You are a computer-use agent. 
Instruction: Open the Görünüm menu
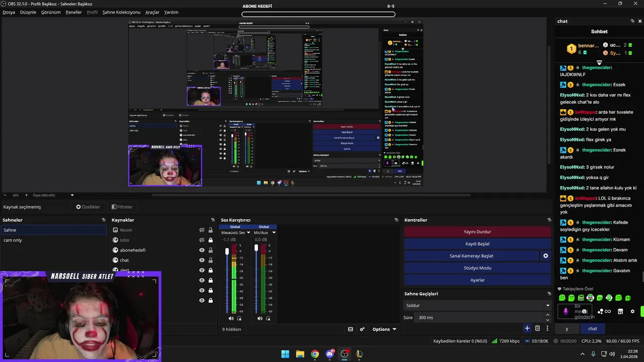click(x=51, y=12)
